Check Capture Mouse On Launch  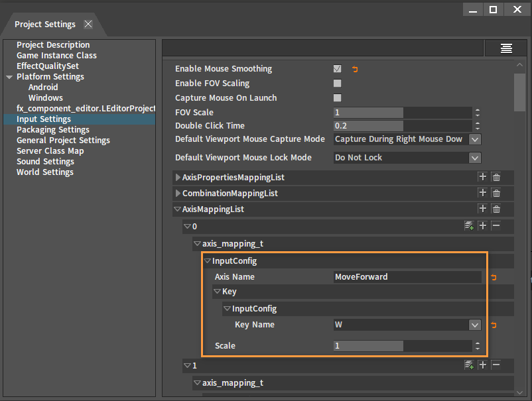tap(337, 98)
